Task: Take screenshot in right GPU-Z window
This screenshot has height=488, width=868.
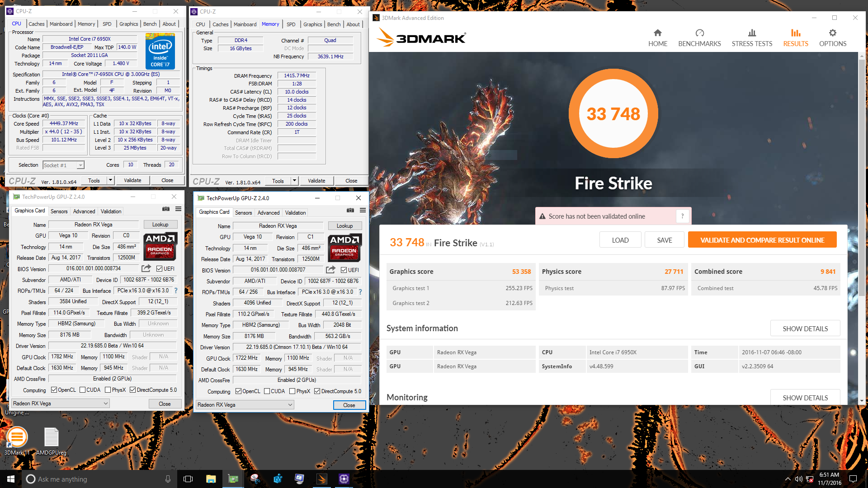Action: (x=350, y=210)
